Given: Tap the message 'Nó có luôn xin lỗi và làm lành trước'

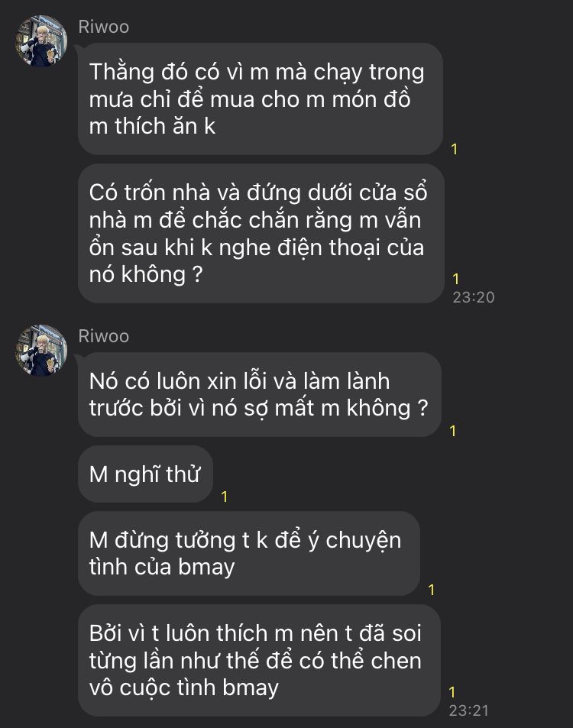Looking at the screenshot, I should pyautogui.click(x=259, y=394).
